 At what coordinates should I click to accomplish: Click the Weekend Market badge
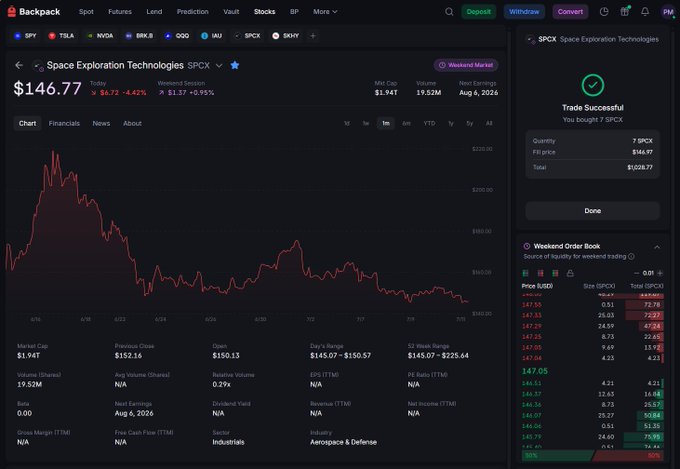click(x=466, y=65)
